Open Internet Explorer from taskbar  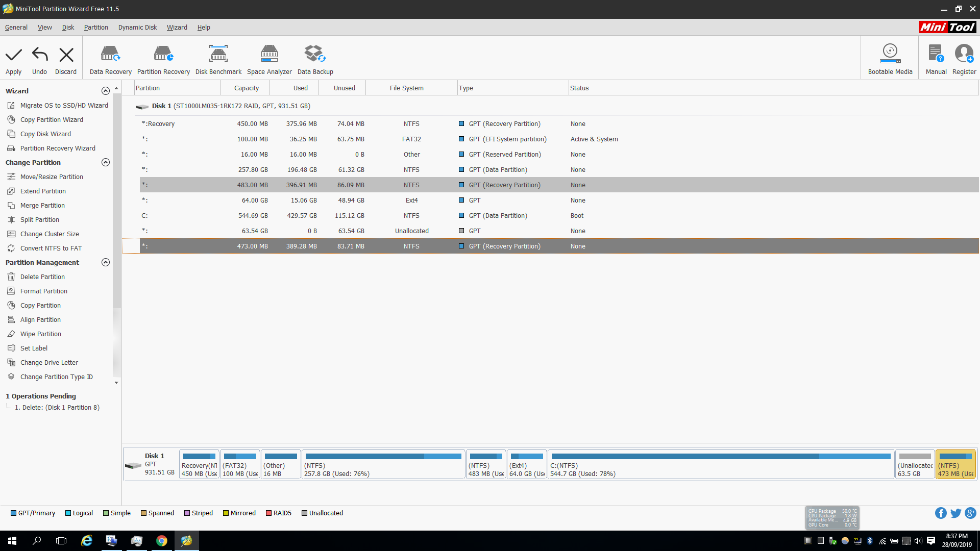87,541
